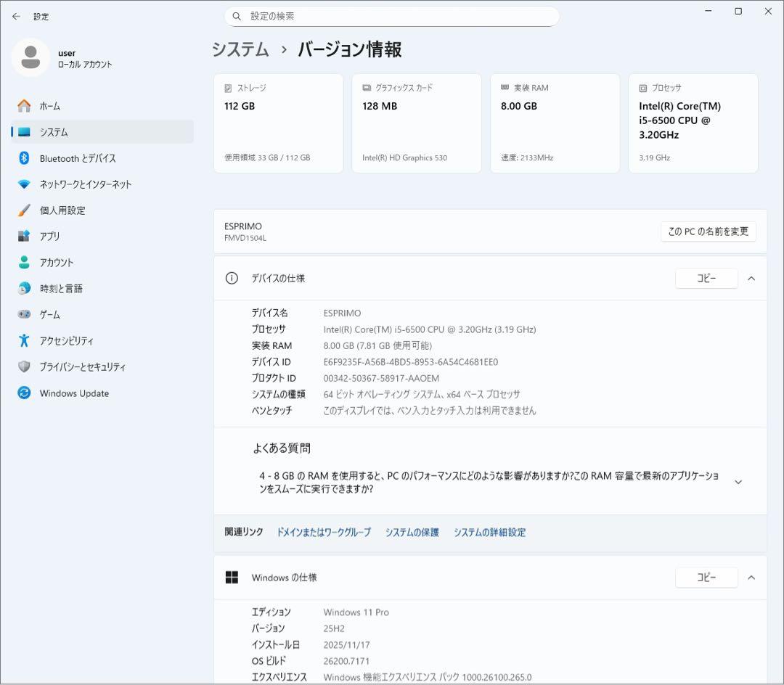Open the システムの詳細設定 link
Image resolution: width=784 pixels, height=685 pixels.
coord(489,532)
